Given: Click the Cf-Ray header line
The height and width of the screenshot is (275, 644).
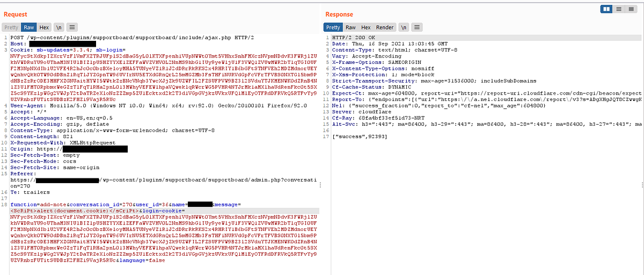Looking at the screenshot, I should 371,118.
